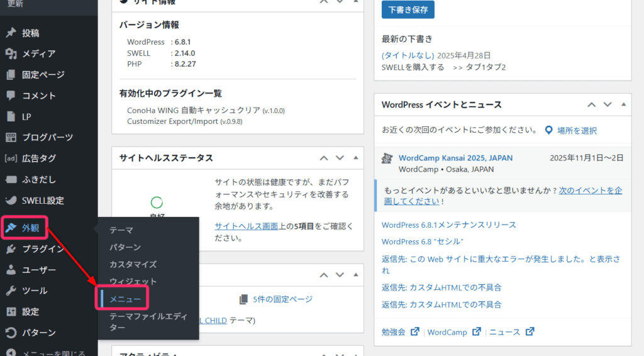Click the plug icon beside プラグイン
644x356 pixels.
(x=11, y=249)
